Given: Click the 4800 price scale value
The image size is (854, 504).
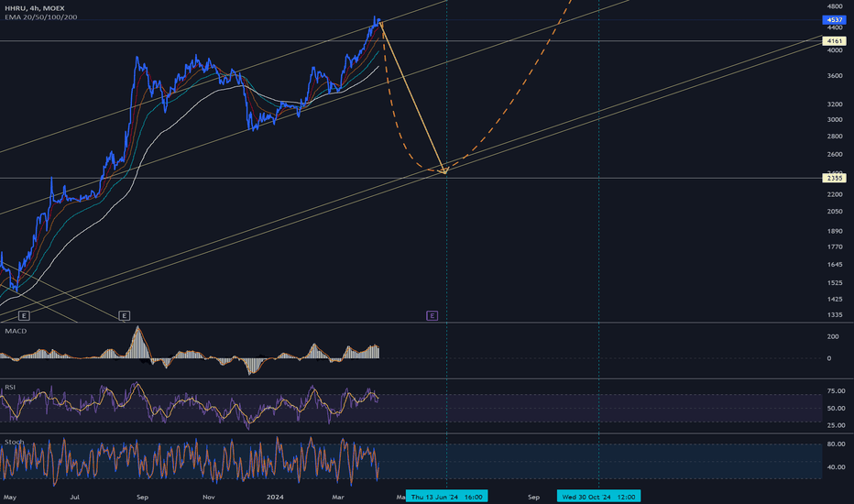Looking at the screenshot, I should 835,6.
